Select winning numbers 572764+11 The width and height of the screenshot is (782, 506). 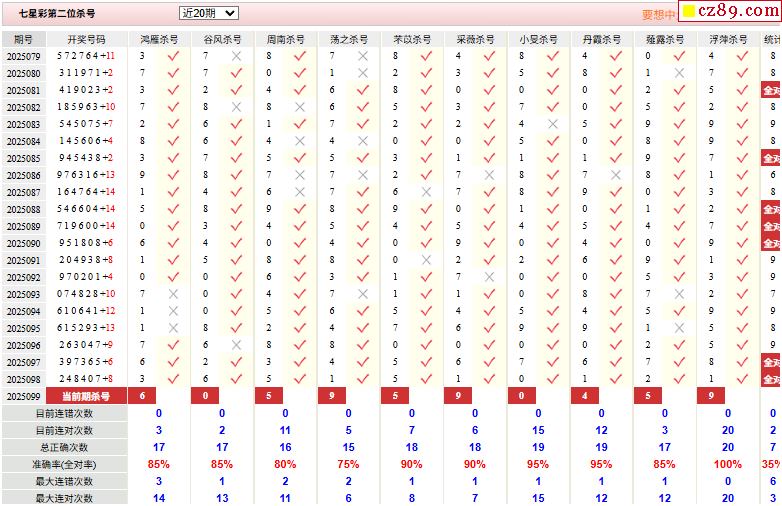(x=86, y=56)
